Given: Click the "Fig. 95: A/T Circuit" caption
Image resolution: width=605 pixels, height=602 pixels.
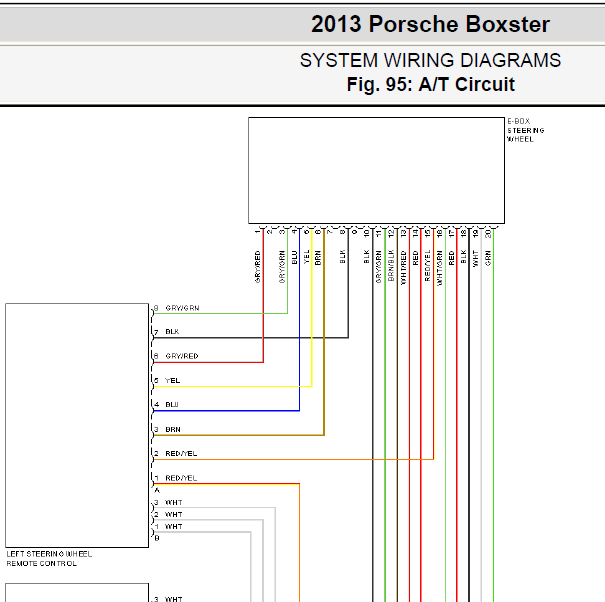Looking at the screenshot, I should pyautogui.click(x=431, y=85).
